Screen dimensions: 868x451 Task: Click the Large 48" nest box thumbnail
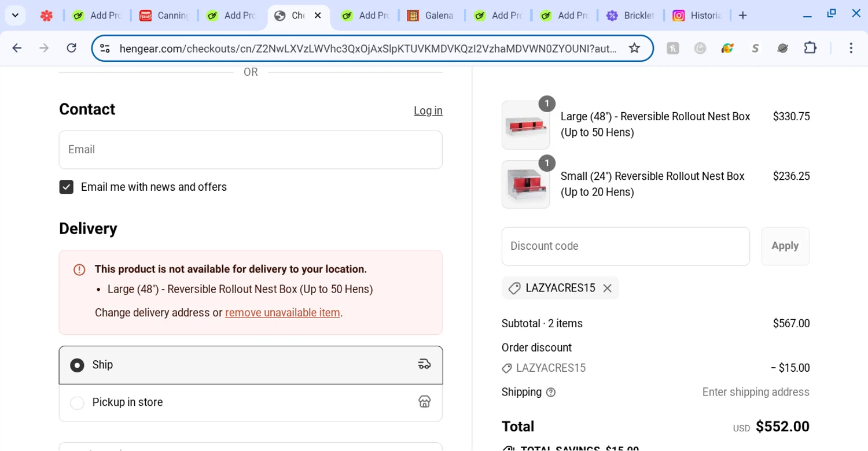(525, 125)
